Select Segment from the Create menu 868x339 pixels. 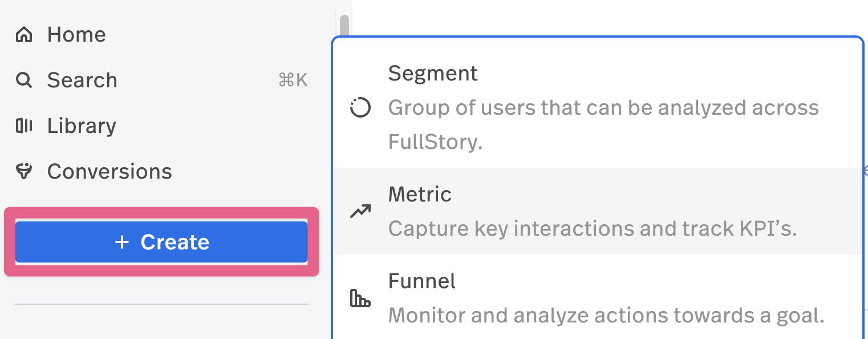433,74
